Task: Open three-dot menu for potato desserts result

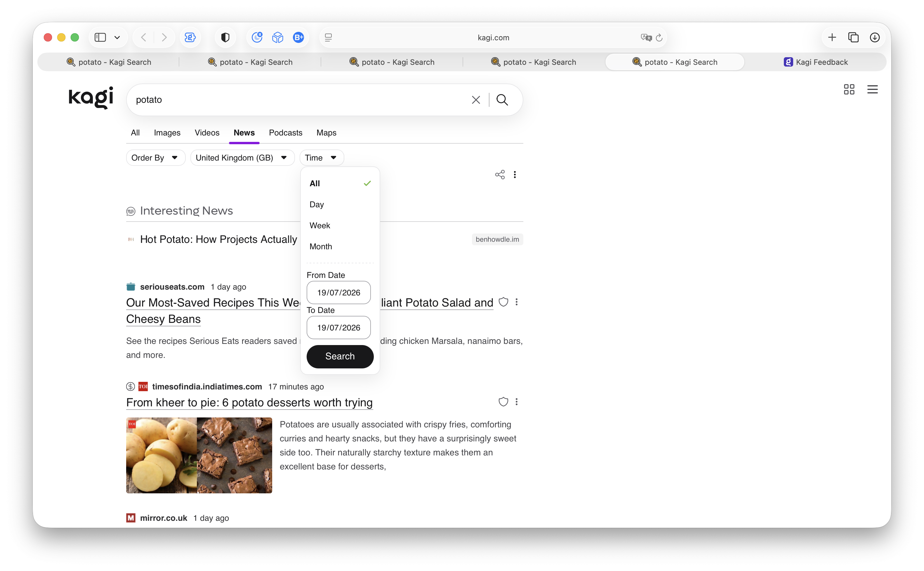Action: [516, 402]
